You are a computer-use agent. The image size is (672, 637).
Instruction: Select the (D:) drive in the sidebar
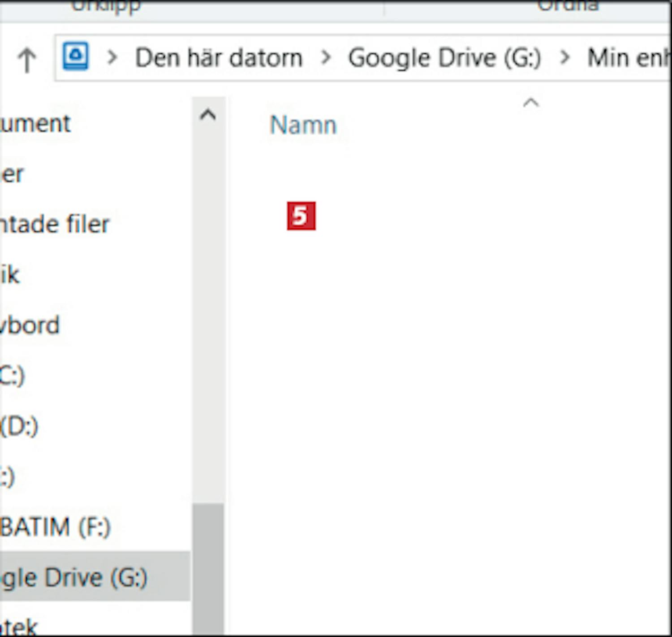tap(19, 426)
